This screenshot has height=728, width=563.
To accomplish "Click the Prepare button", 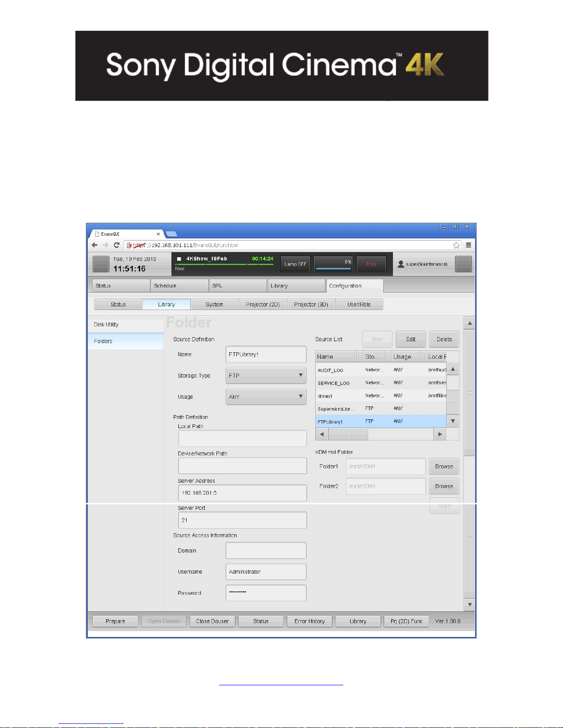I will pos(115,621).
